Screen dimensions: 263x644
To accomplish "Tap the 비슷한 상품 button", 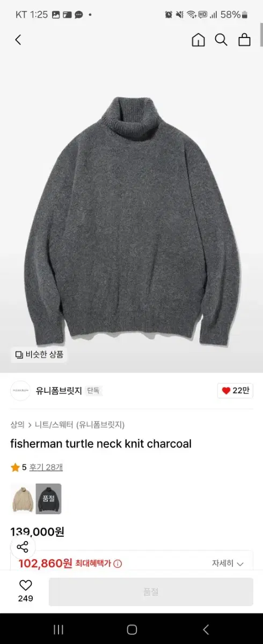I will pos(39,354).
